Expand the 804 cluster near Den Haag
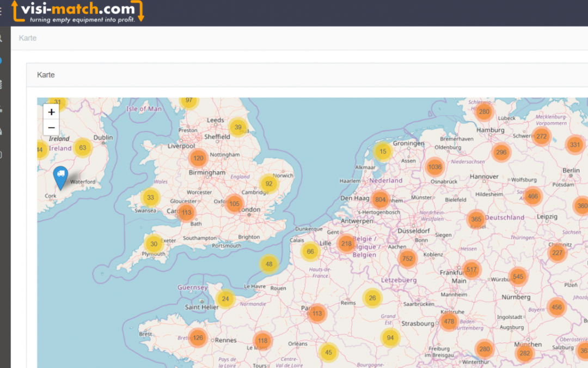Image resolution: width=588 pixels, height=368 pixels. (381, 200)
